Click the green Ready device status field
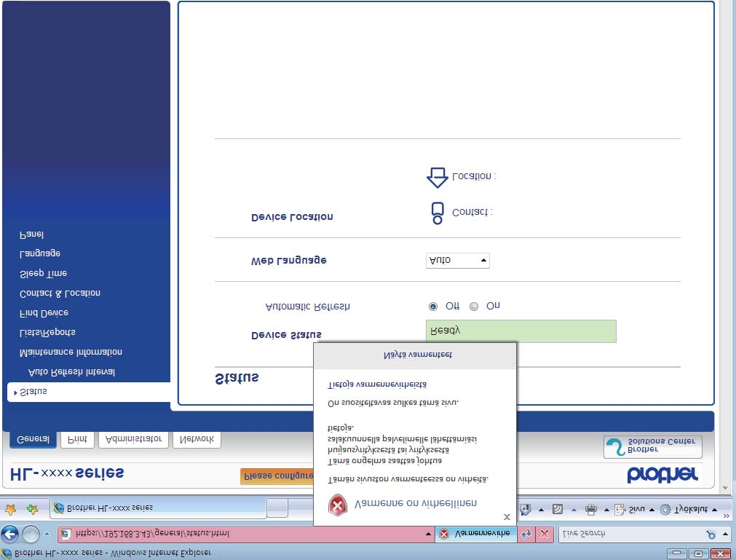Image resolution: width=736 pixels, height=560 pixels. click(521, 331)
